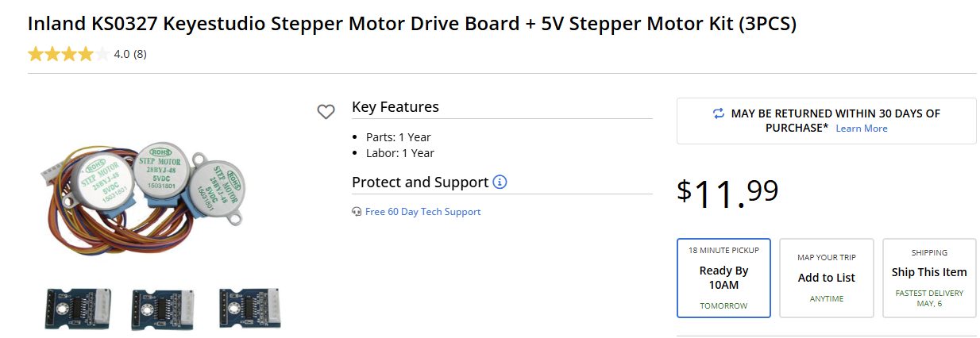
Task: Choose the Add to List option
Action: point(827,278)
